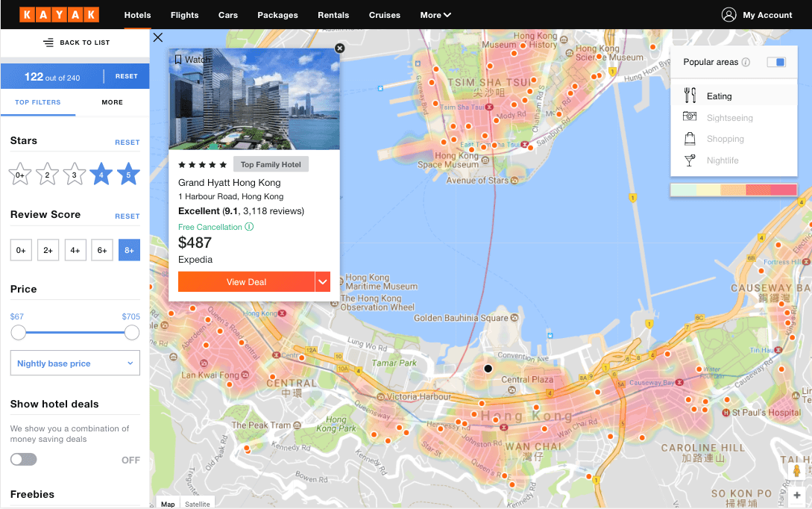
Task: Zoom the map with the plus icon
Action: click(x=799, y=495)
